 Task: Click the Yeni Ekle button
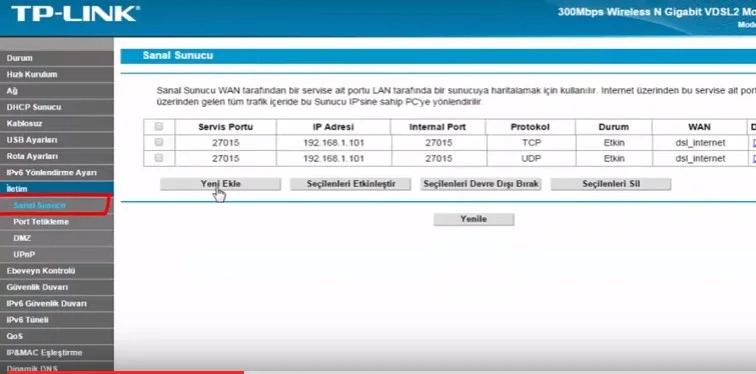tap(220, 184)
